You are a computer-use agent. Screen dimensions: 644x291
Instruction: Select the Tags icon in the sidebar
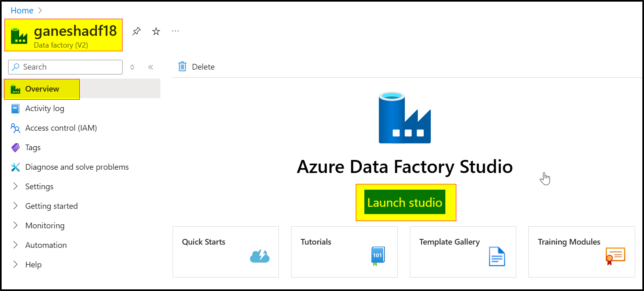pyautogui.click(x=15, y=147)
